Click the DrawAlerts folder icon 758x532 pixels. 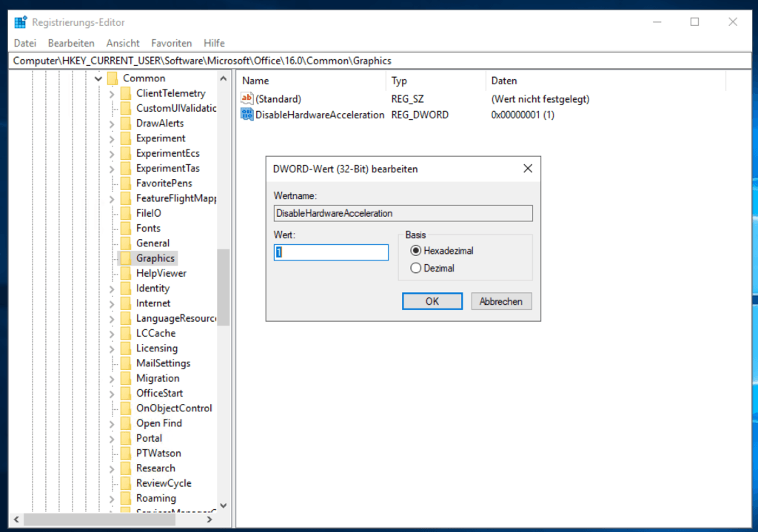click(126, 123)
